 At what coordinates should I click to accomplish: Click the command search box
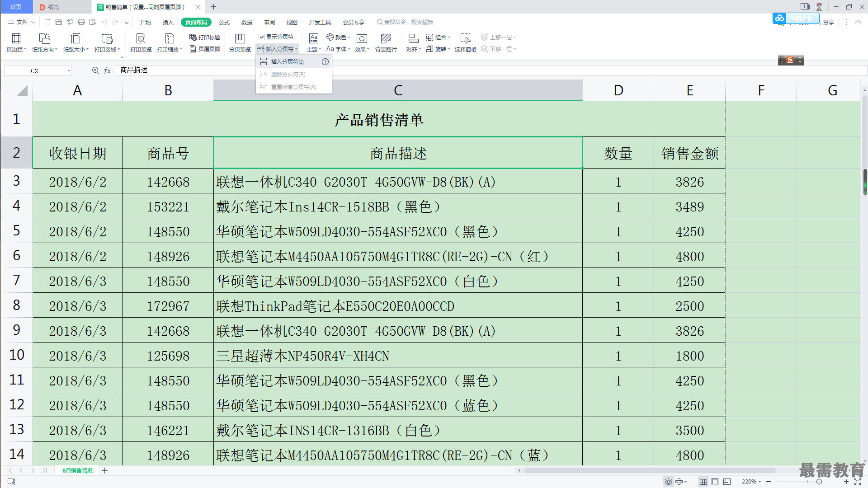point(405,22)
